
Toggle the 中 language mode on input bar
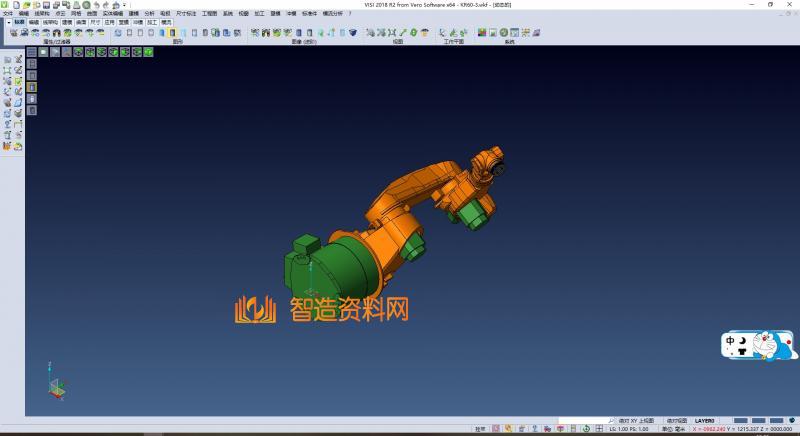tap(731, 339)
